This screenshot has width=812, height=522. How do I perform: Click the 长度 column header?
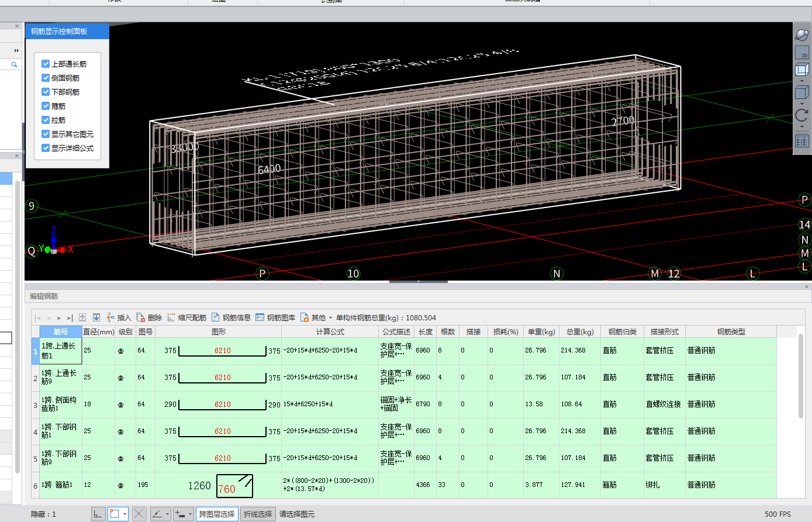pos(426,331)
